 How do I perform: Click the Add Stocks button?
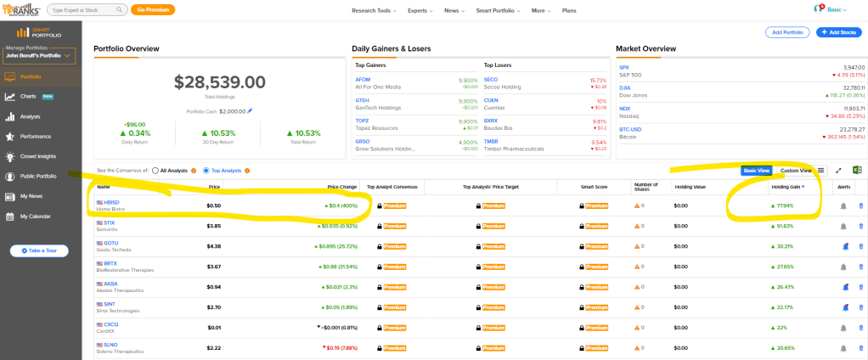(837, 32)
